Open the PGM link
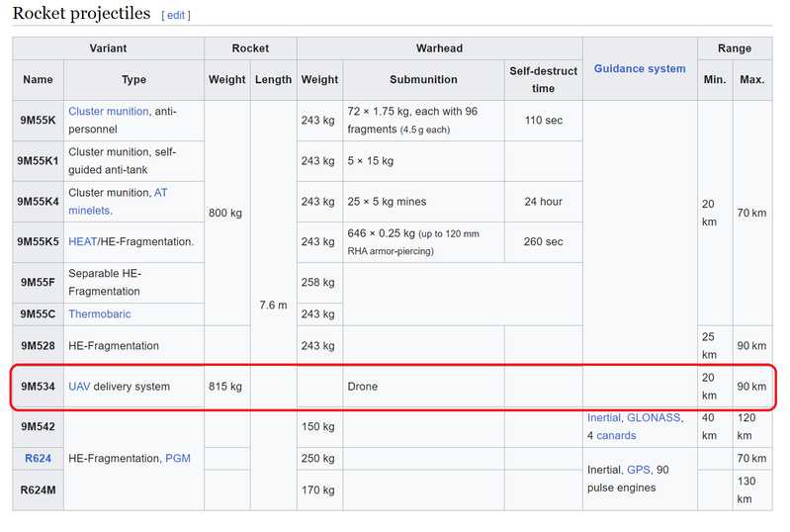This screenshot has height=532, width=790. (177, 459)
